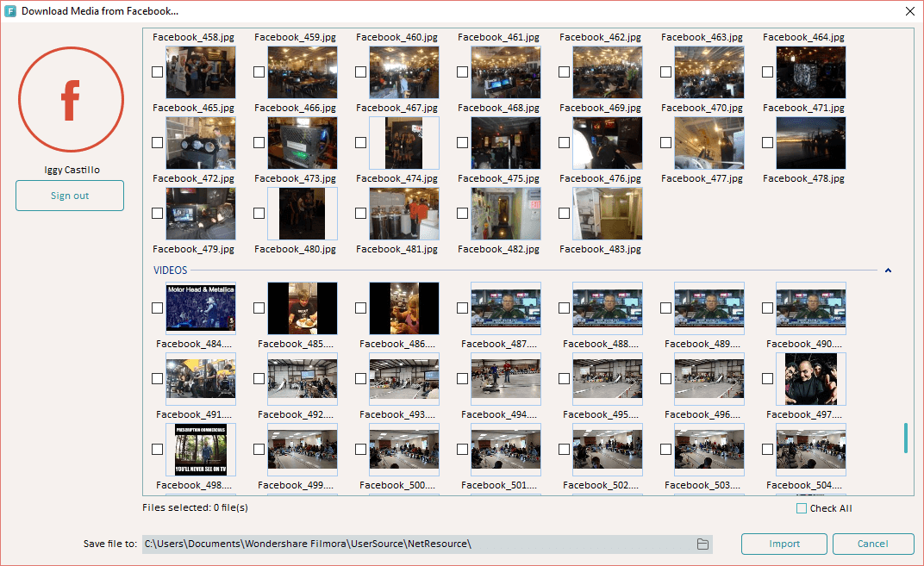Tick the checkbox for Facebook_465.jpg
The image size is (924, 566).
(158, 72)
